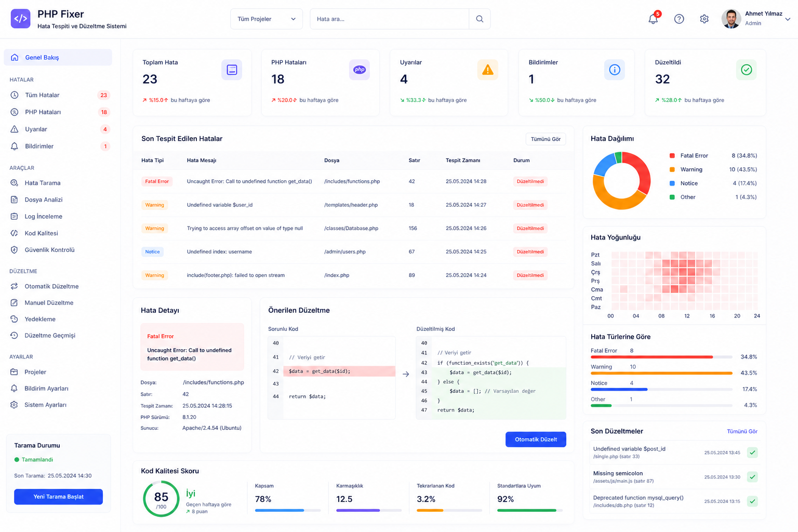The width and height of the screenshot is (798, 532).
Task: Expand the user menu chevron beside Admin
Action: (x=788, y=19)
